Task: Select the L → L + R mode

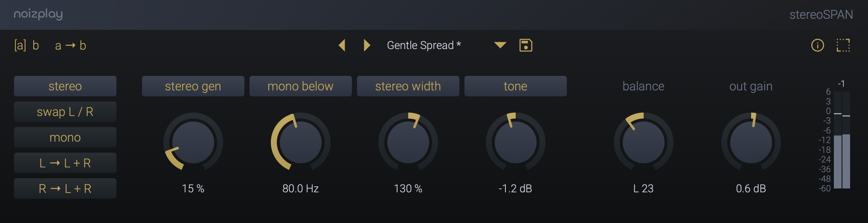Action: 65,163
